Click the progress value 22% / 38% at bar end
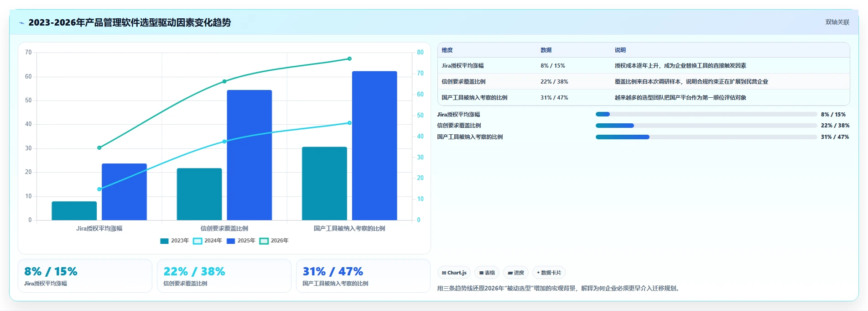Screen dimensions: 868x311 click(835, 126)
